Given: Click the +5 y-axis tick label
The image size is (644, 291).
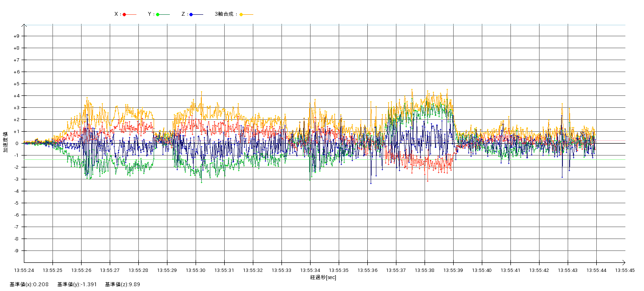Looking at the screenshot, I should click(x=16, y=84).
